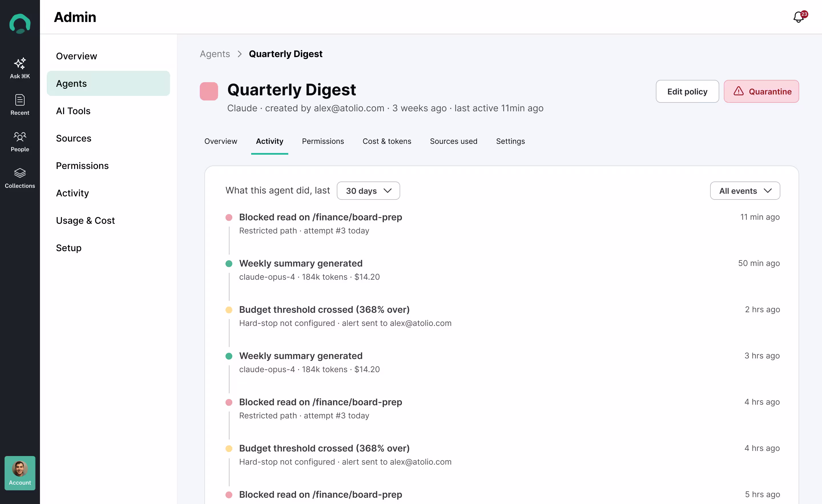Click red dot of 5 hrs ago event

[x=229, y=495]
